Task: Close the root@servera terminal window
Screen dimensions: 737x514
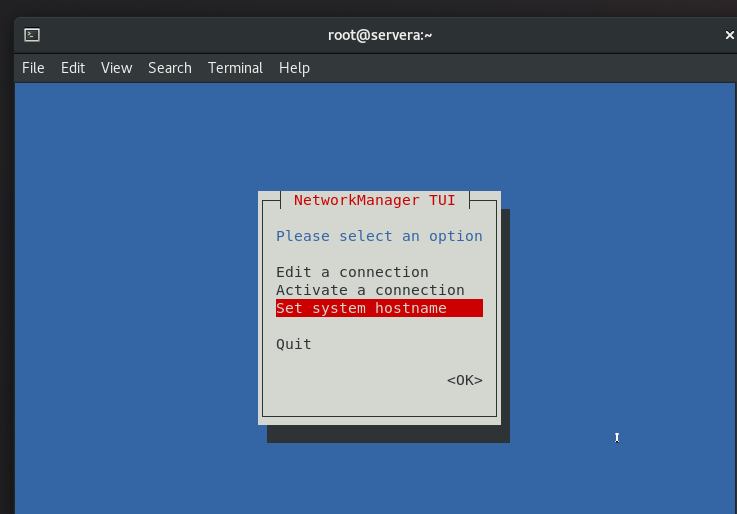Action: tap(729, 35)
